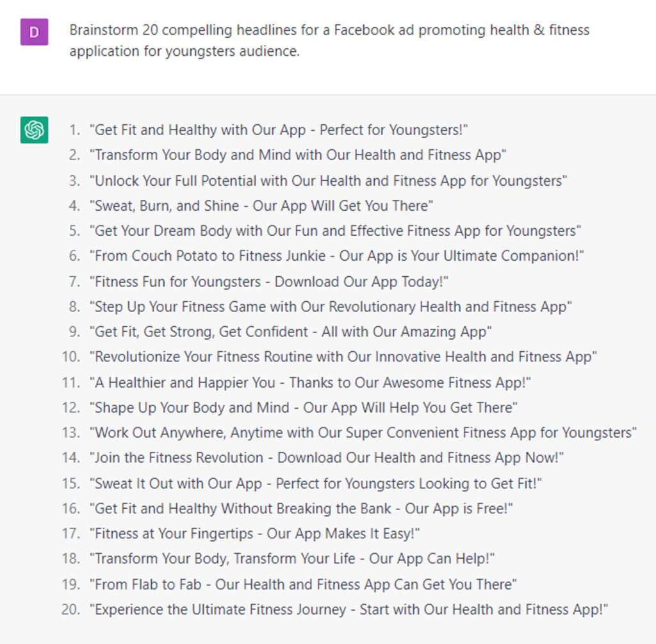Viewport: 656px width, 644px height.
Task: Select the "Revolutionize Your Fitness Routine" headline
Action: pyautogui.click(x=343, y=357)
